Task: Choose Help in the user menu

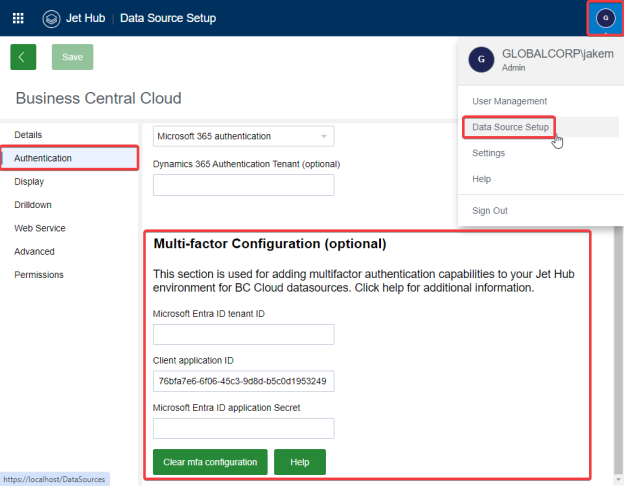Action: click(482, 179)
